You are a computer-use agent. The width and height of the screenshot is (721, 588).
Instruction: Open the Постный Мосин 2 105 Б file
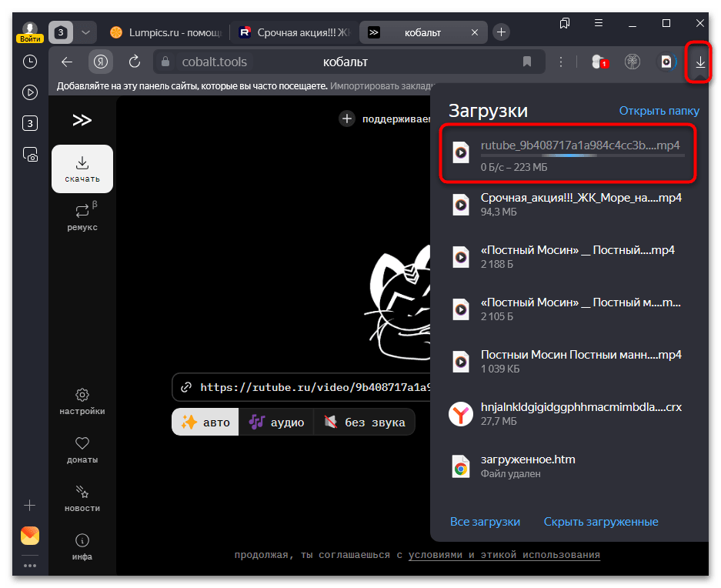pos(567,309)
